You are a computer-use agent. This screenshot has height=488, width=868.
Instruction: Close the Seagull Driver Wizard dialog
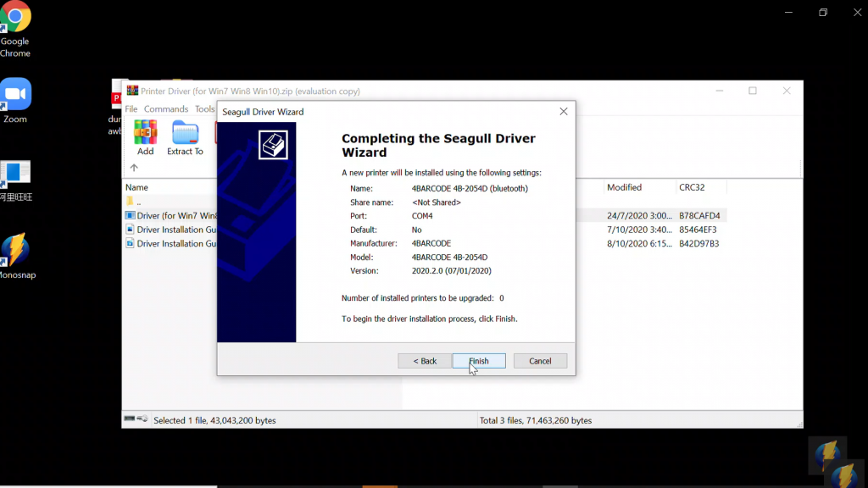tap(564, 111)
